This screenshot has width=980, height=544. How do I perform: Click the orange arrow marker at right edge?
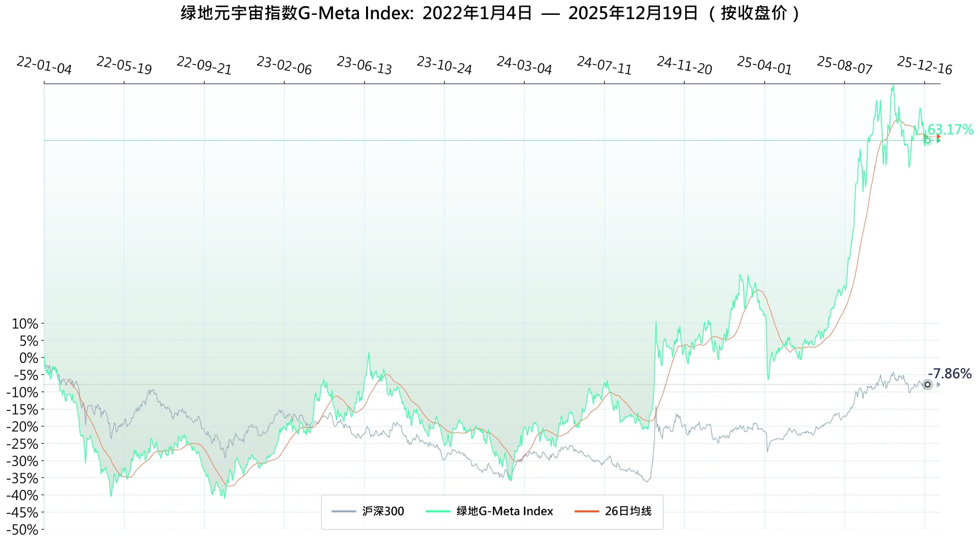[938, 136]
